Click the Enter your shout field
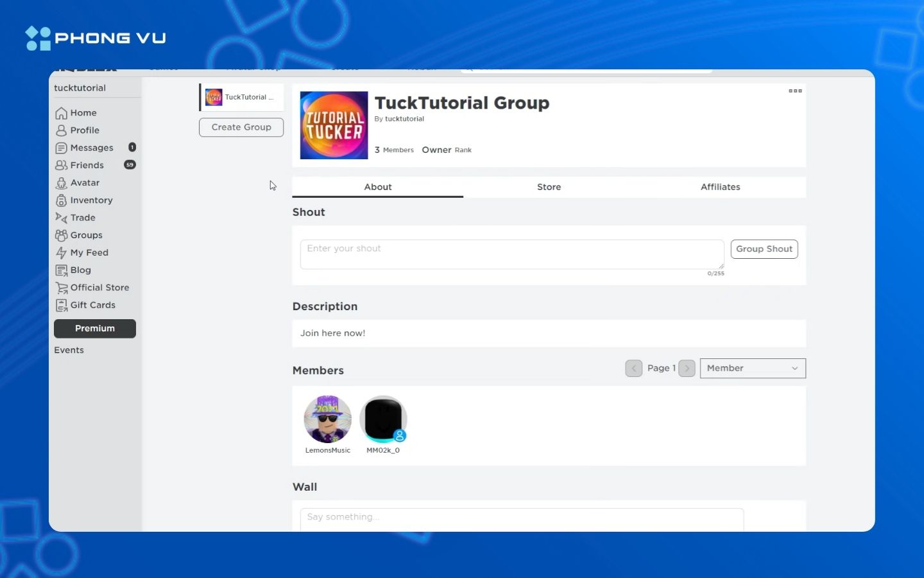This screenshot has width=924, height=578. (x=511, y=254)
